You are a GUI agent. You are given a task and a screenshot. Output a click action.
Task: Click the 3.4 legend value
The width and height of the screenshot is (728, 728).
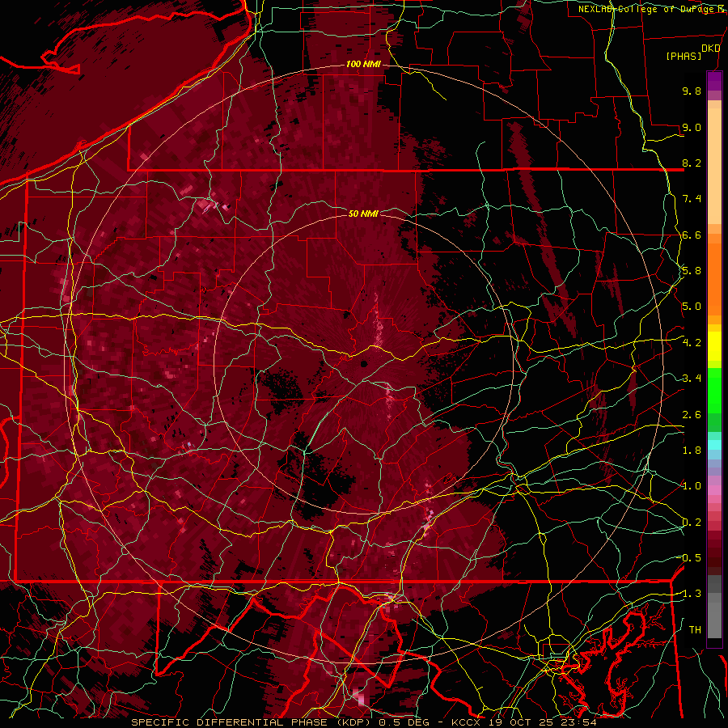(692, 379)
